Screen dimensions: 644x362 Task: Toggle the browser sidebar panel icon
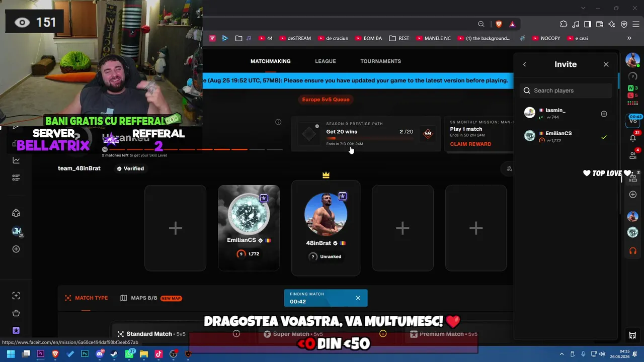(588, 24)
